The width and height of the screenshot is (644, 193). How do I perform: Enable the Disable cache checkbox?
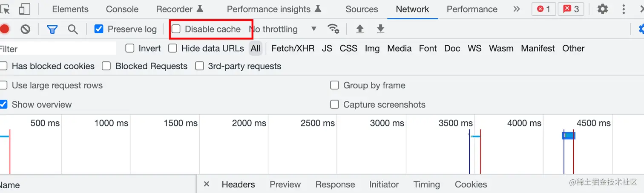point(176,29)
